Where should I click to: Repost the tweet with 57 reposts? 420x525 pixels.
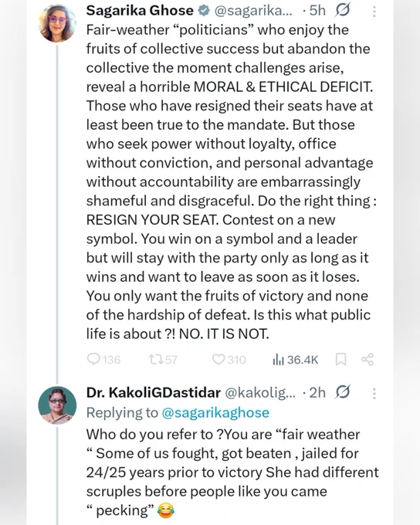click(x=155, y=360)
